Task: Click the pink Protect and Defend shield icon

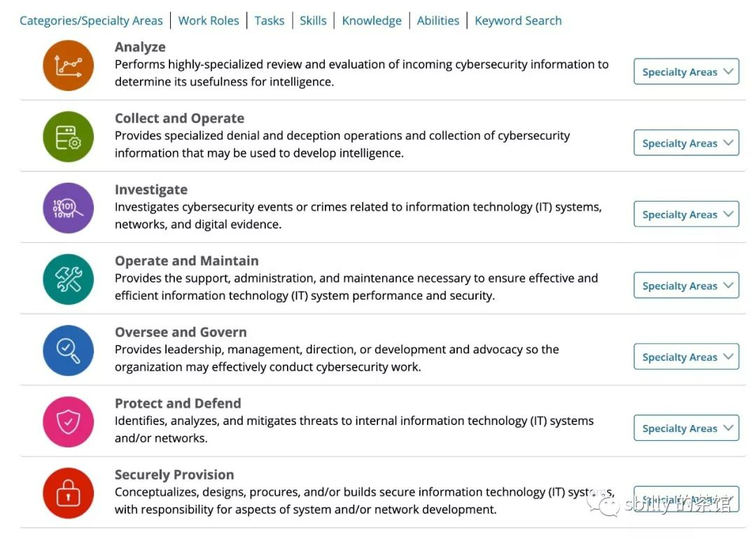Action: 68,422
